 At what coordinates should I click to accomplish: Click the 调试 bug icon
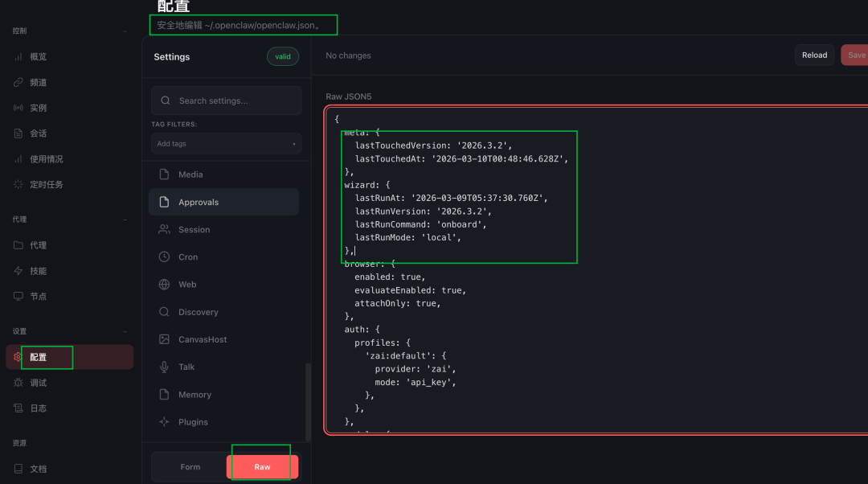tap(18, 383)
